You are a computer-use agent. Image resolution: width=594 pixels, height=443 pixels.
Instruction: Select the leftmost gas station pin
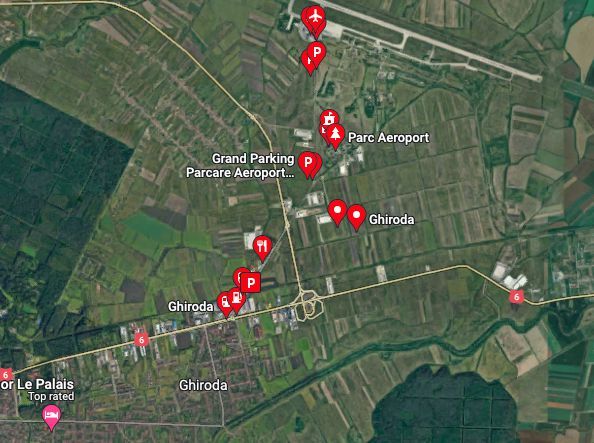[225, 304]
